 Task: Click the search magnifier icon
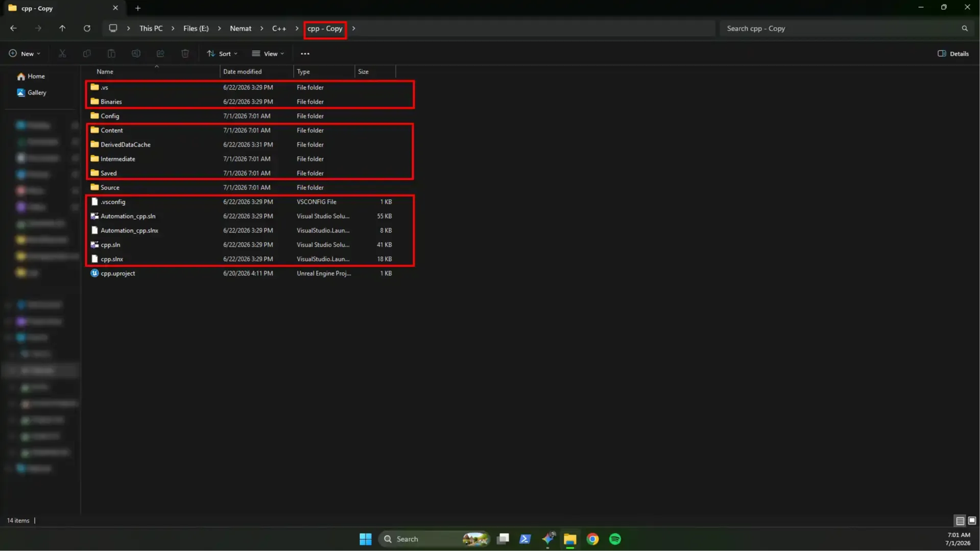pyautogui.click(x=965, y=29)
